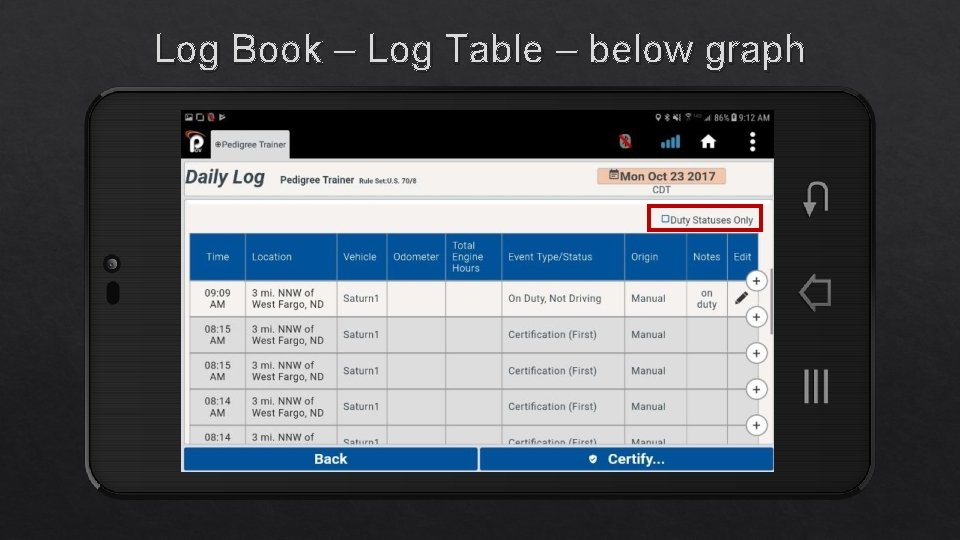Tap the device recent apps button
Viewport: 960px width, 540px height.
pos(816,386)
